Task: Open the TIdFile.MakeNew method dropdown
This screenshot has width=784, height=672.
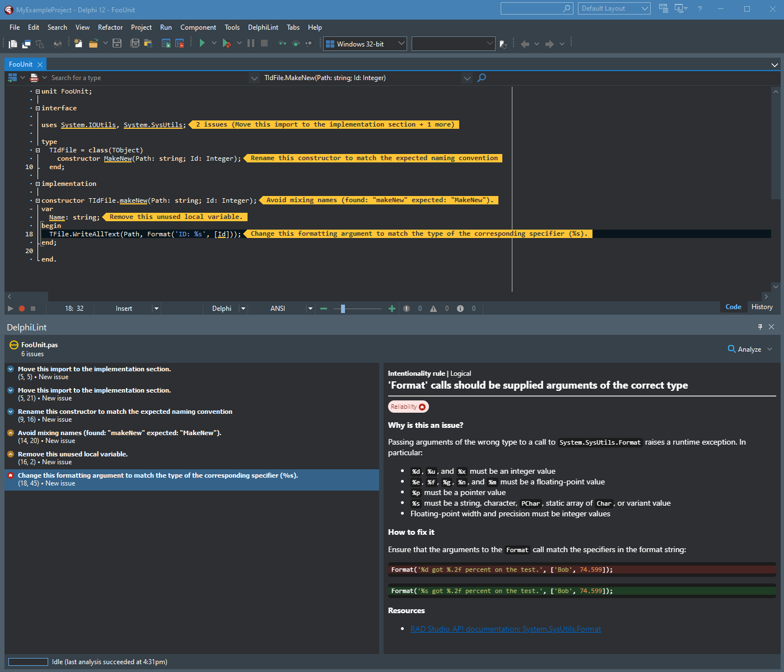Action: (467, 78)
